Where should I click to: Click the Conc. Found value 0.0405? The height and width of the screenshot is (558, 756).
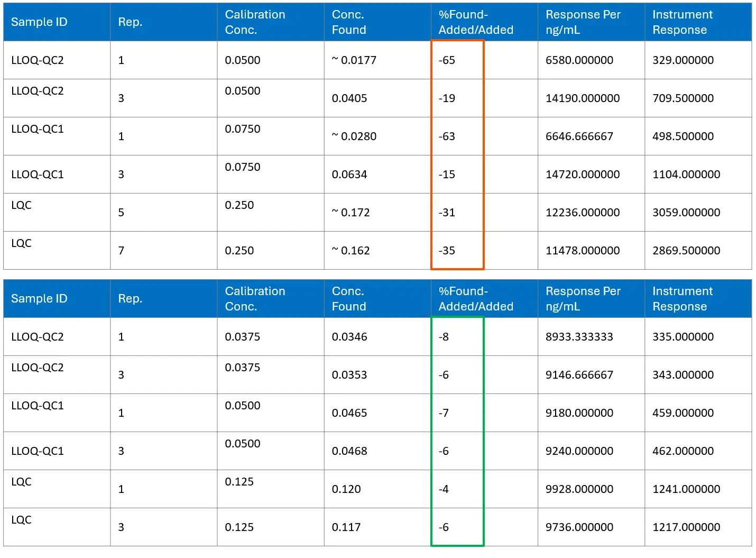pyautogui.click(x=349, y=98)
